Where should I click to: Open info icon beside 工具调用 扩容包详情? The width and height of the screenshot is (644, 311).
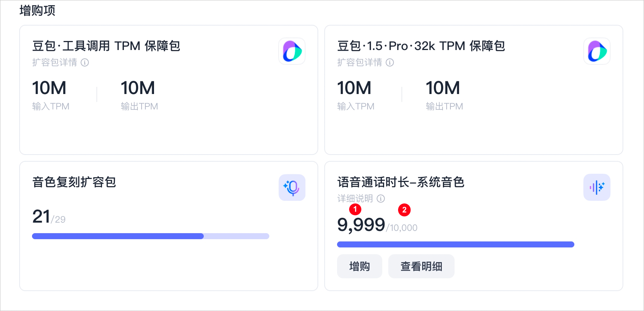click(85, 62)
